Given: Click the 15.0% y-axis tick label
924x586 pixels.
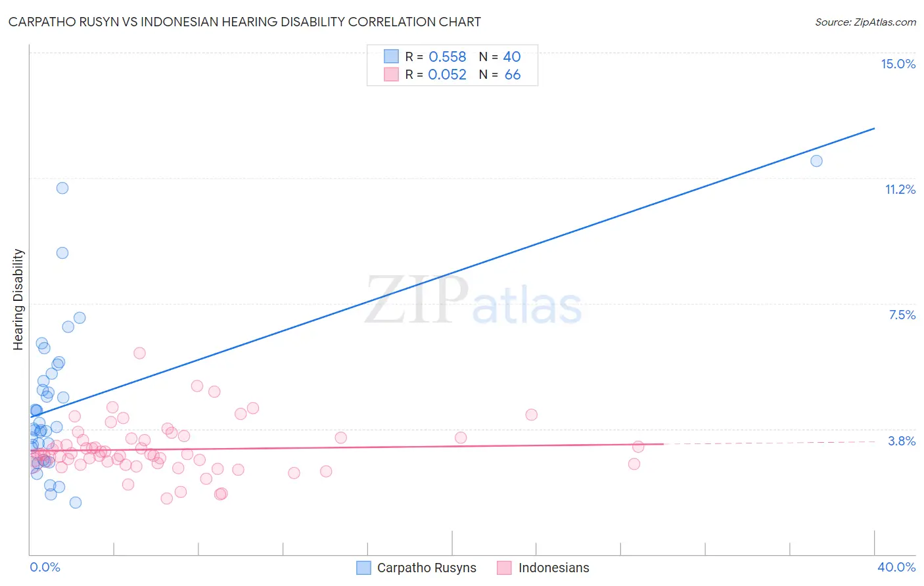Looking at the screenshot, I should click(898, 64).
